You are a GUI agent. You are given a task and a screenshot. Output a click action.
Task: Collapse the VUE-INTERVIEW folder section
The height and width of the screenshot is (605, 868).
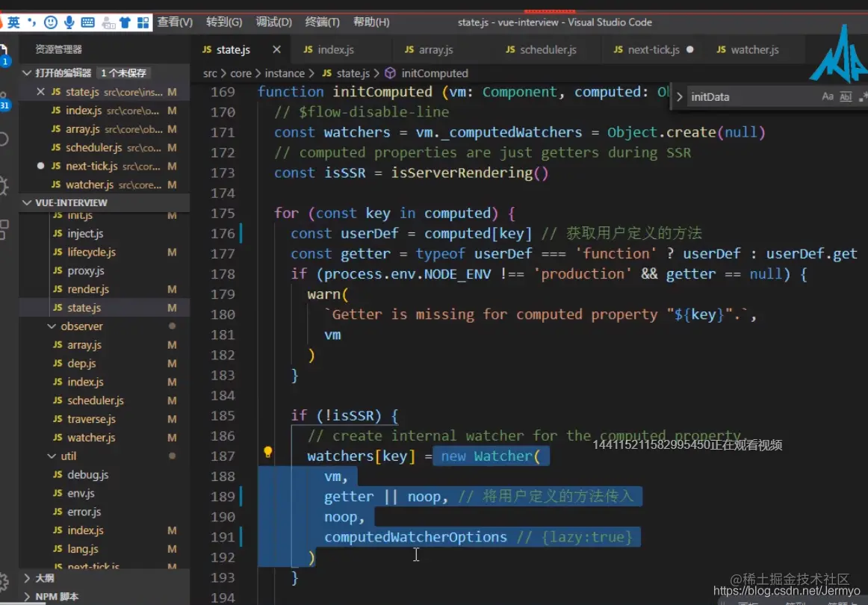tap(27, 202)
